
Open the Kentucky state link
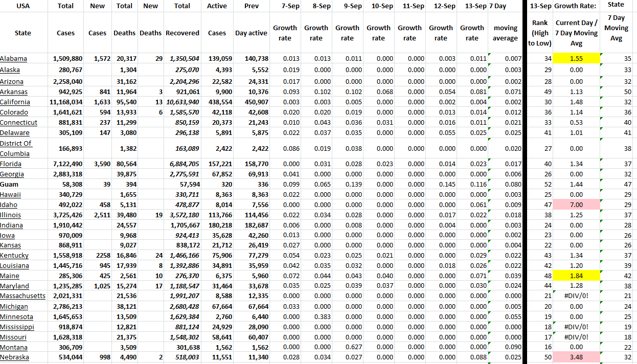coord(14,255)
